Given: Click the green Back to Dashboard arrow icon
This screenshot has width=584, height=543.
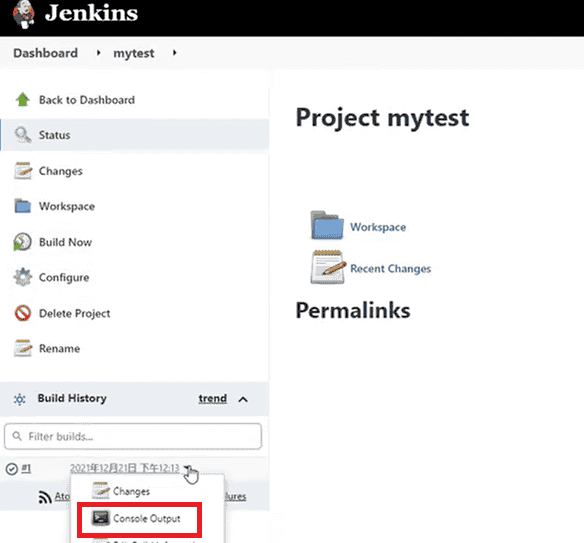Looking at the screenshot, I should (x=23, y=99).
